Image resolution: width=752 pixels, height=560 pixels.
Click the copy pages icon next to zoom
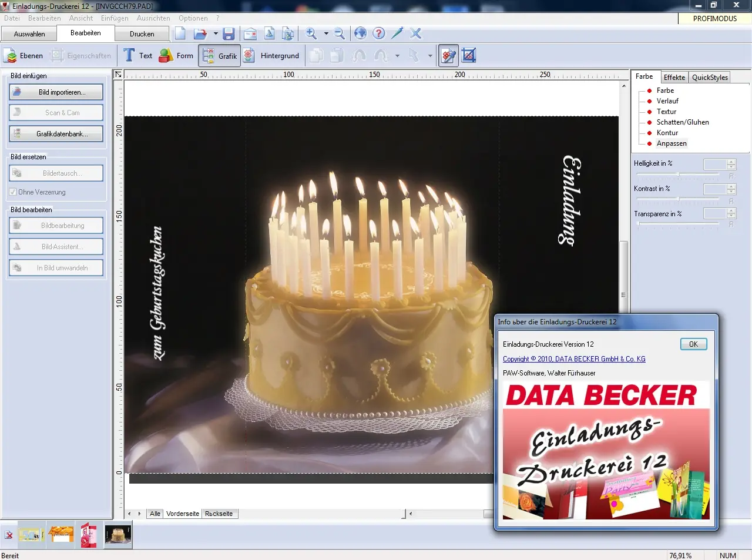(288, 33)
